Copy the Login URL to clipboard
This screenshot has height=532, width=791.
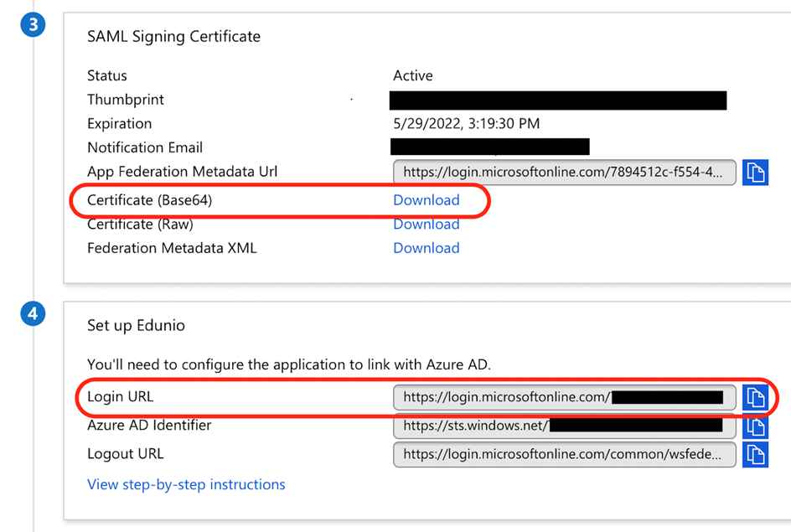[x=755, y=397]
